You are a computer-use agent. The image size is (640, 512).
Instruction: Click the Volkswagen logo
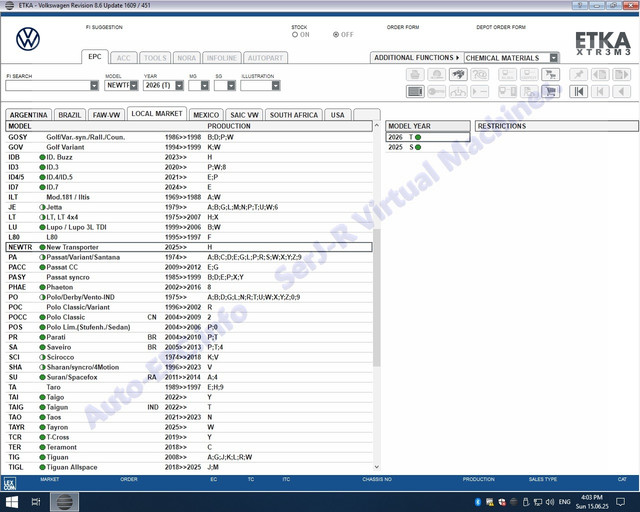click(28, 39)
